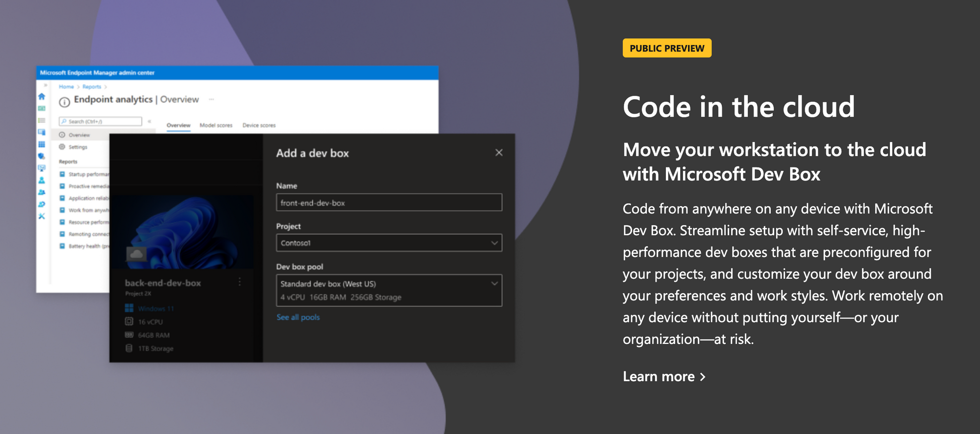This screenshot has width=980, height=434.
Task: Open Home icon in Endpoint Manager sidebar
Action: pyautogui.click(x=42, y=96)
